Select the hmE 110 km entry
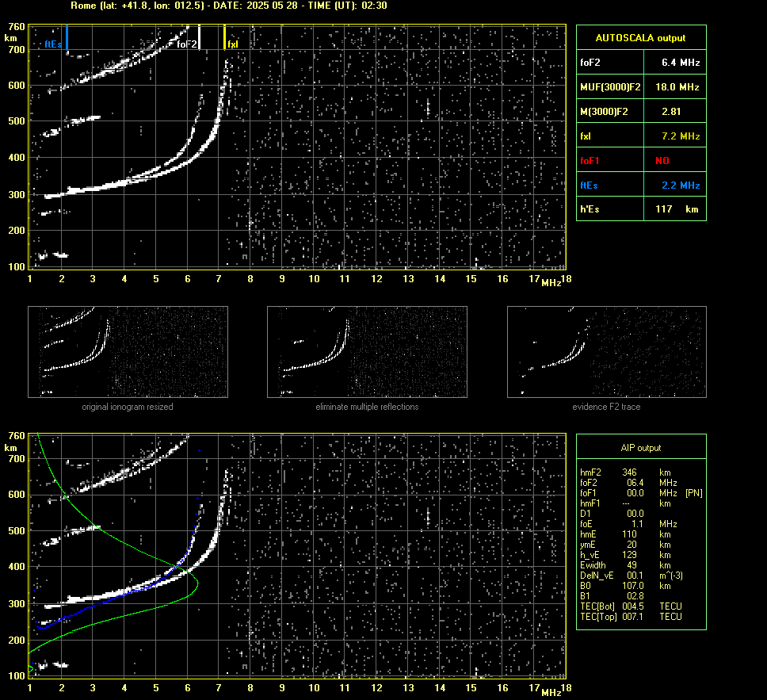 [x=626, y=534]
